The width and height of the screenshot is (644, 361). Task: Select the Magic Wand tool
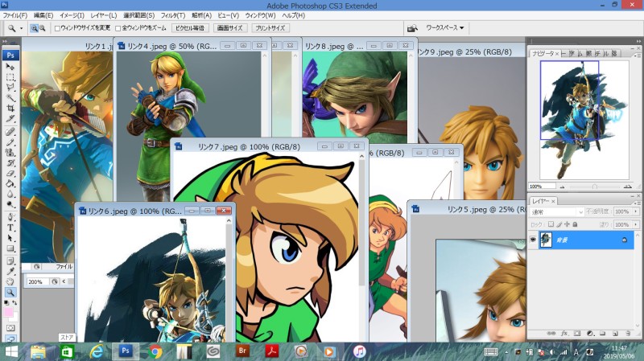pyautogui.click(x=10, y=97)
